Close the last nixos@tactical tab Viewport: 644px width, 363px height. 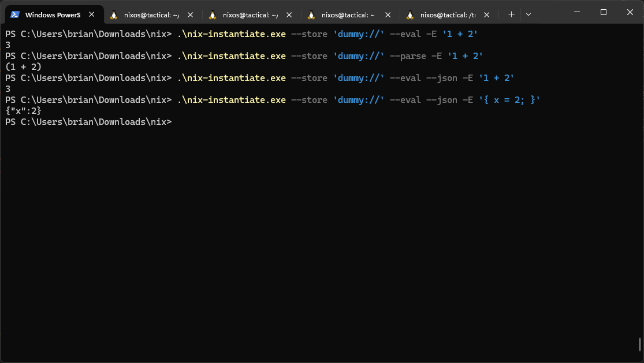(486, 14)
